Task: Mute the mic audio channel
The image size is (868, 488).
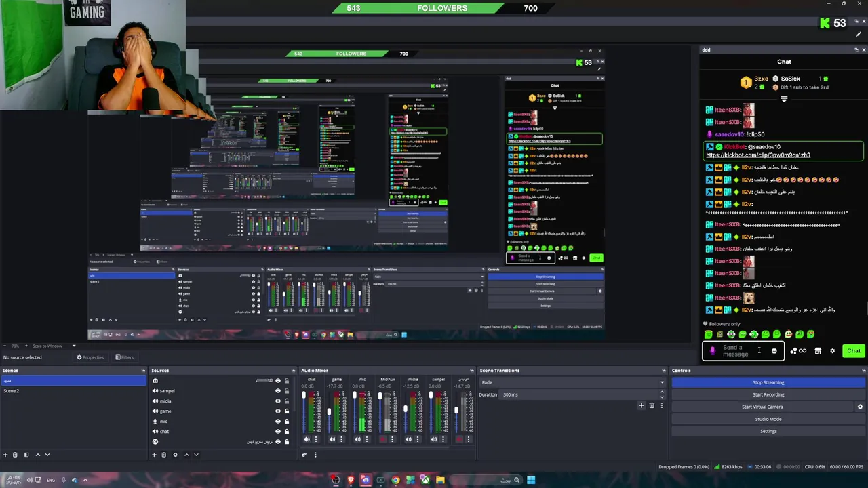Action: click(x=357, y=439)
